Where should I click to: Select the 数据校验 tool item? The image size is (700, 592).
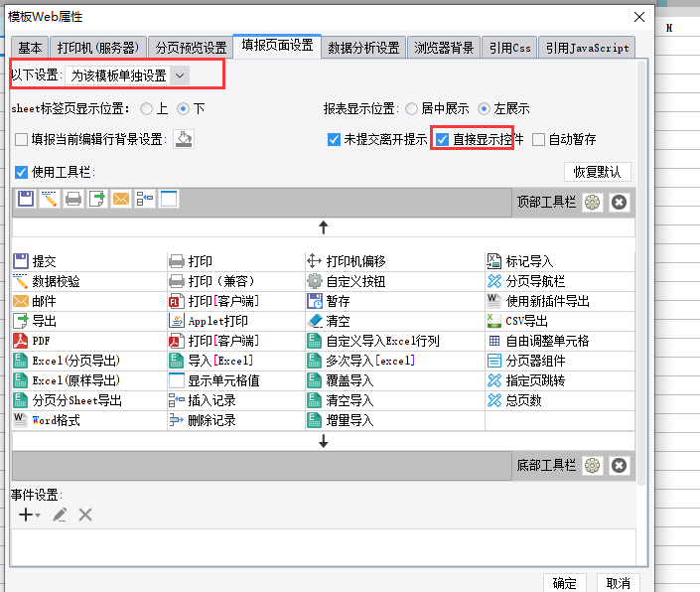(x=89, y=281)
